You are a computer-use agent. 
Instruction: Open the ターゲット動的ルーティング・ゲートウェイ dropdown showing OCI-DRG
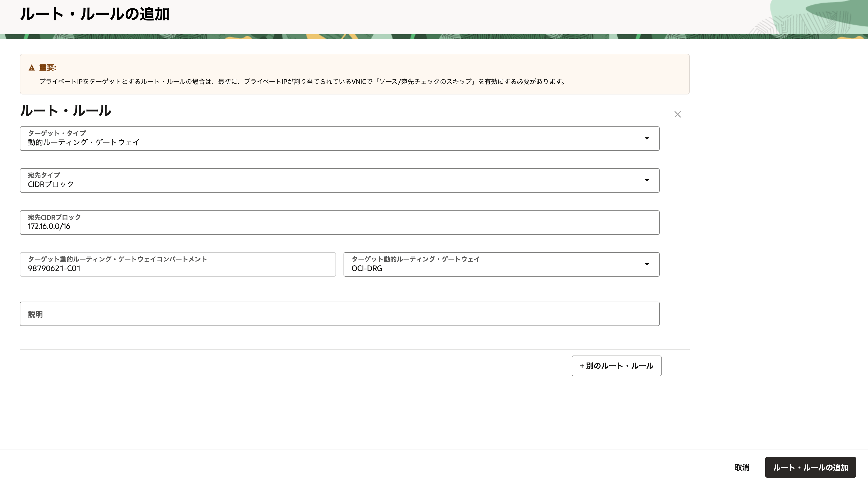click(501, 264)
